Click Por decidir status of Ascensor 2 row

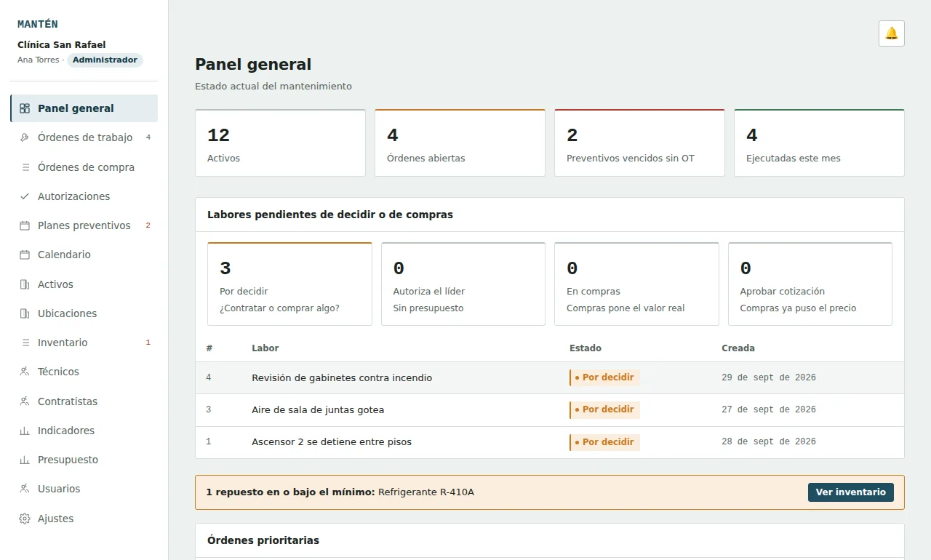604,442
